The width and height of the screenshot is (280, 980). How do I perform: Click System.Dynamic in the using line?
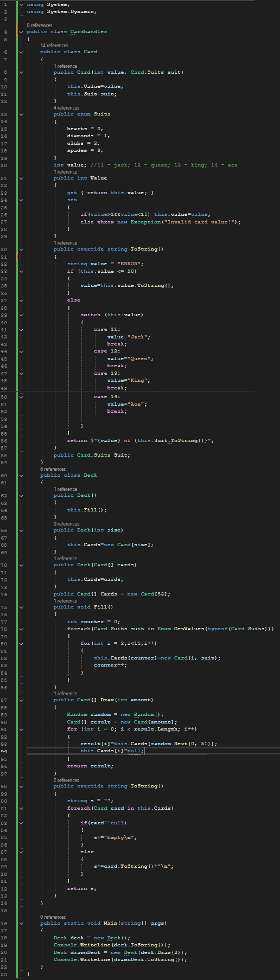[72, 11]
